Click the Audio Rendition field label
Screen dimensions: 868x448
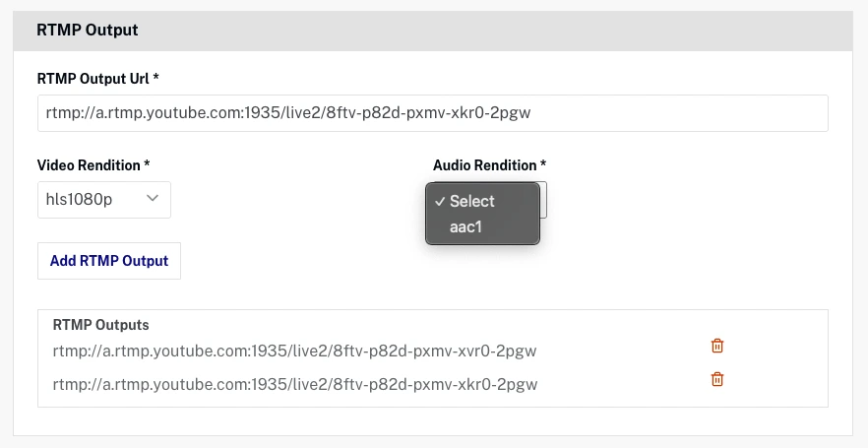484,165
